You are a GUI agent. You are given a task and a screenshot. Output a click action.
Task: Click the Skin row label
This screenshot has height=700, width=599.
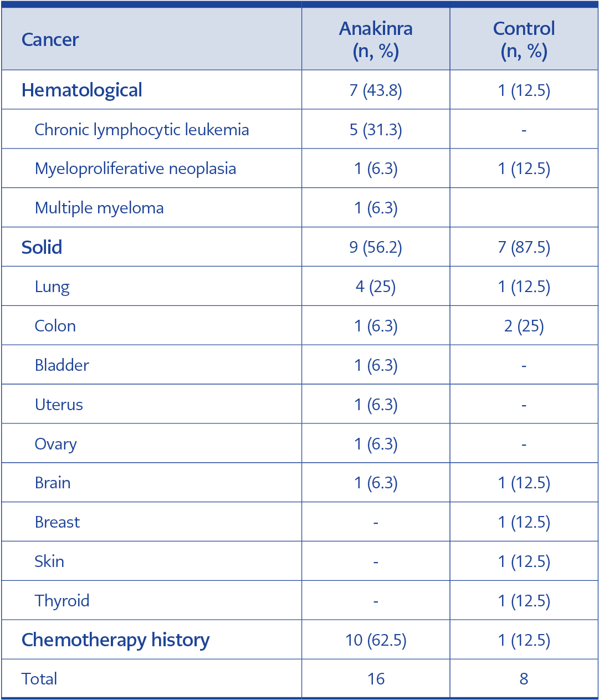pyautogui.click(x=49, y=561)
